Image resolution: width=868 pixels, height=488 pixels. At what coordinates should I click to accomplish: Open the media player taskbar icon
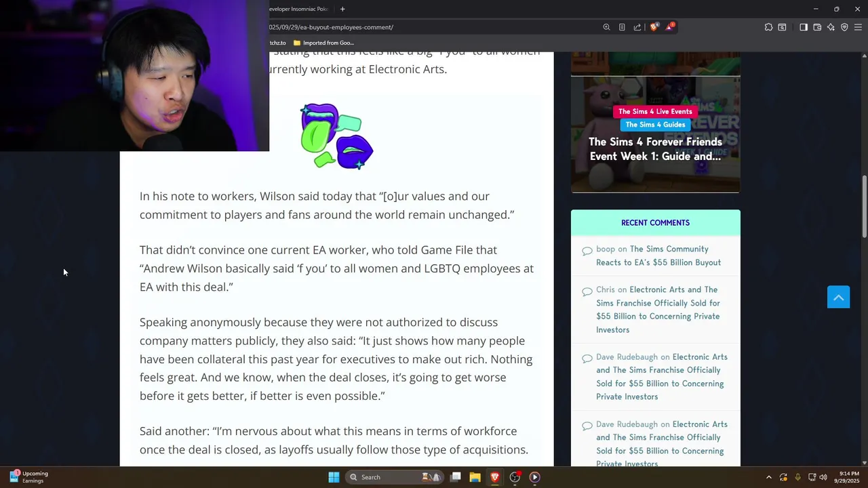pyautogui.click(x=534, y=477)
